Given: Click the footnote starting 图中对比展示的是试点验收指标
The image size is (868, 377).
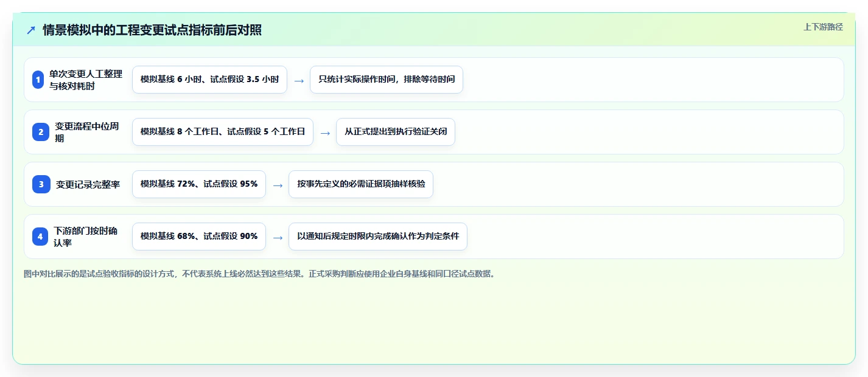Looking at the screenshot, I should [260, 274].
